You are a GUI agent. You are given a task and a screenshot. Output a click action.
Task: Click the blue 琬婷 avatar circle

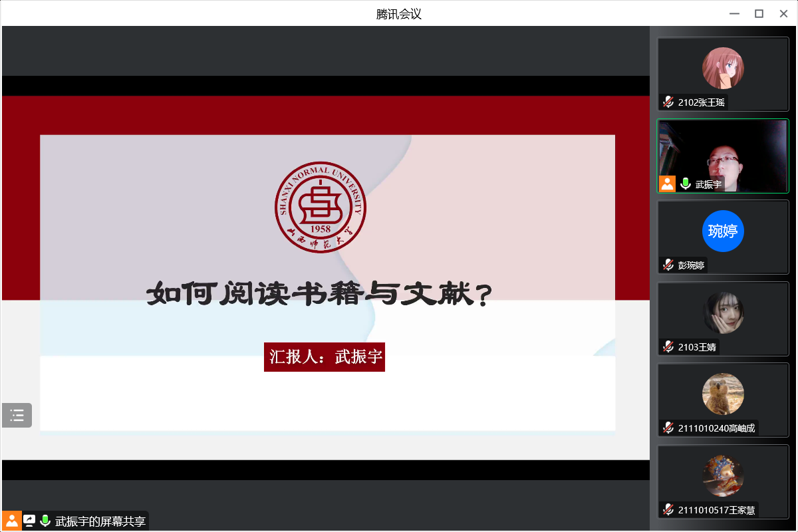(723, 231)
